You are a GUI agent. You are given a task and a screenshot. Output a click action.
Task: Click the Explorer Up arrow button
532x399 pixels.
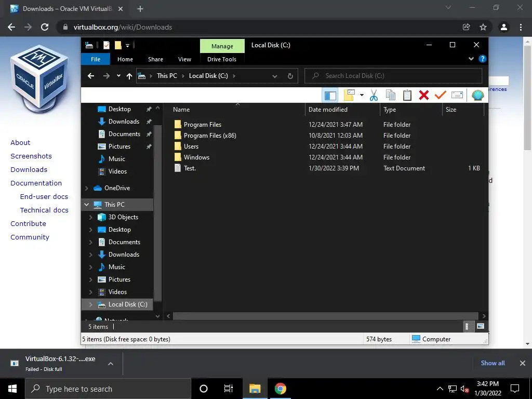pos(129,76)
